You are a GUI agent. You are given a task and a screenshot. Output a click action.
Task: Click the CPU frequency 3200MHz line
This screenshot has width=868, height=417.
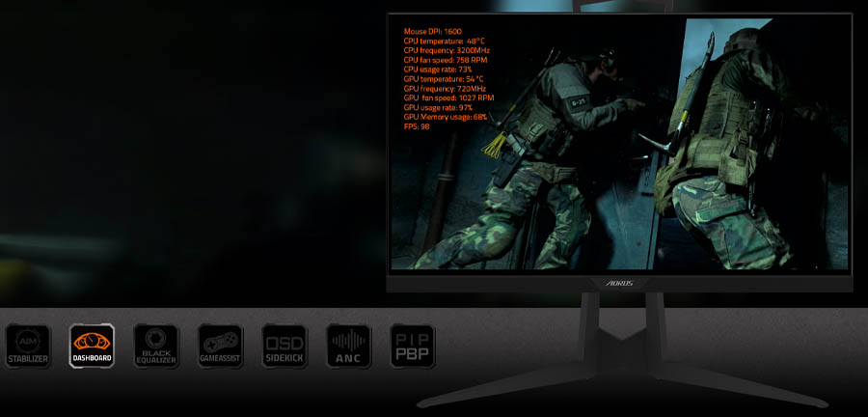click(448, 51)
